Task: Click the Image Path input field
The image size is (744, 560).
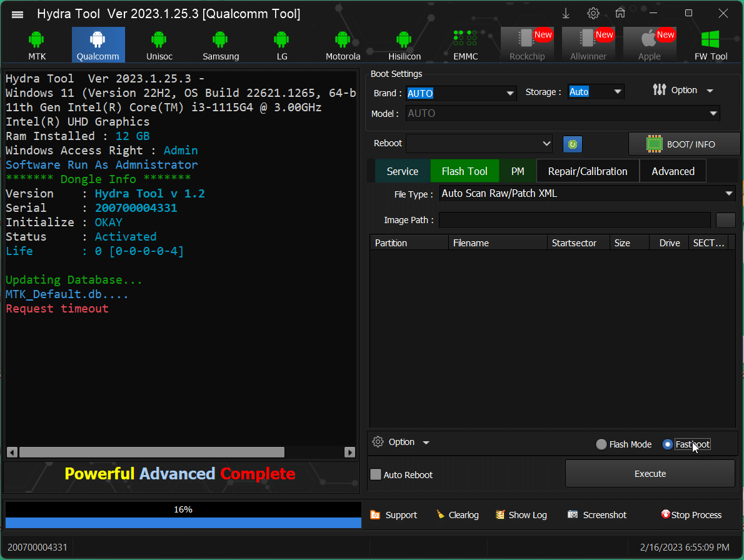Action: pos(575,220)
